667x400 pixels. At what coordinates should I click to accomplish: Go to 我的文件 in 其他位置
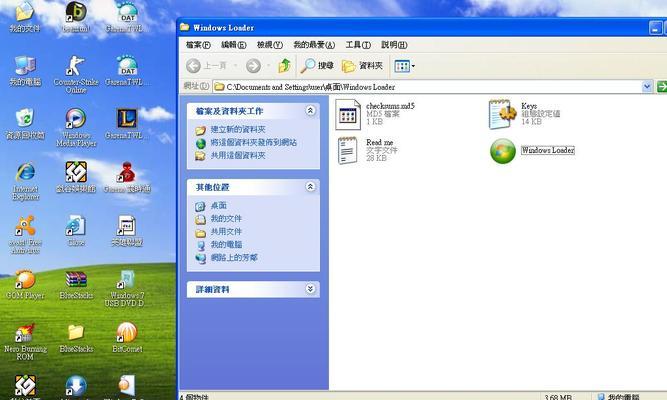tap(226, 219)
